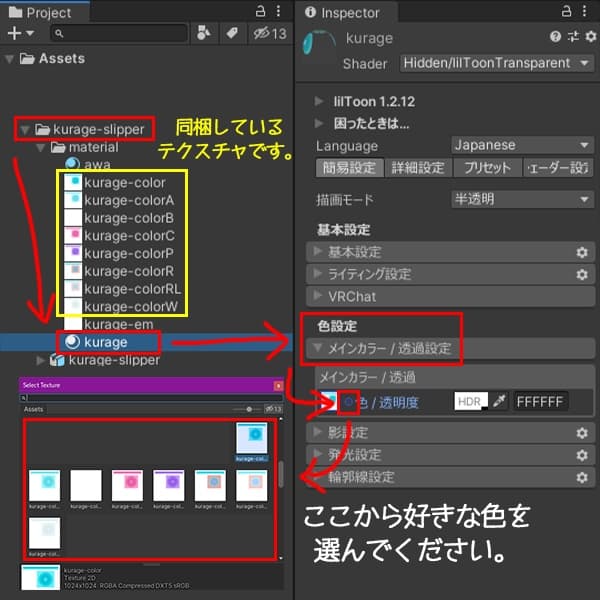Screen dimensions: 600x600
Task: Open the HDR main color swatch
Action: click(x=471, y=401)
